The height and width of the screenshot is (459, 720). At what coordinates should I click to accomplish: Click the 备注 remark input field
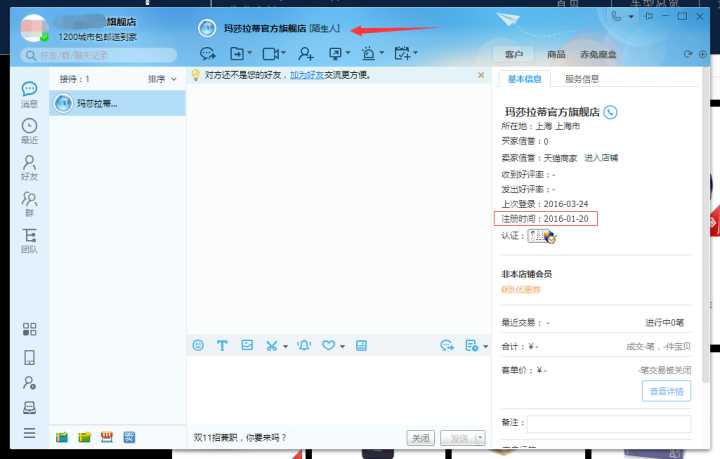(x=609, y=425)
